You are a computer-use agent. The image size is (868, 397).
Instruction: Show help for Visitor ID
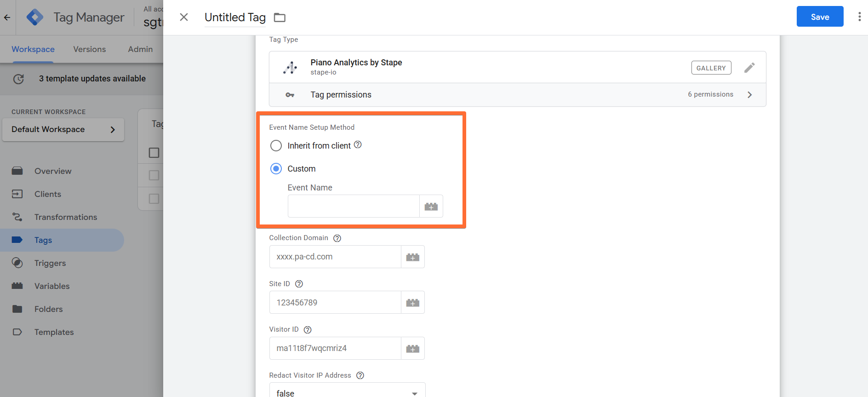[x=308, y=329]
